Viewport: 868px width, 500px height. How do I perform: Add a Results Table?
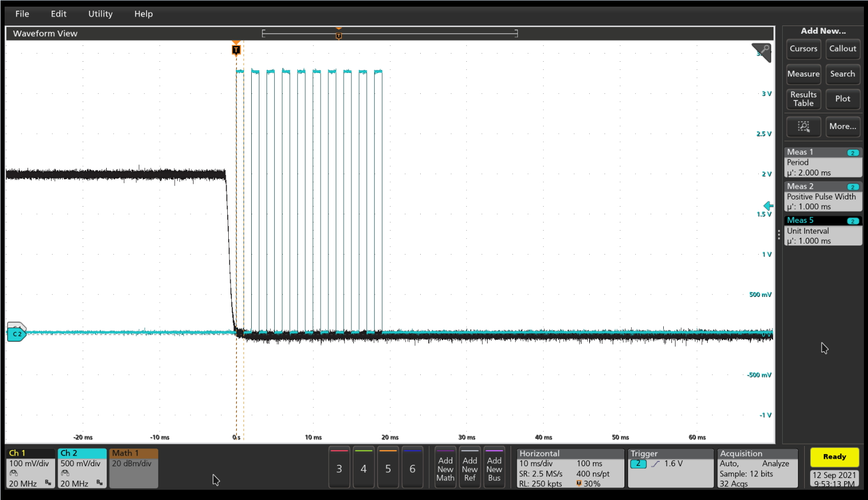[x=803, y=99]
